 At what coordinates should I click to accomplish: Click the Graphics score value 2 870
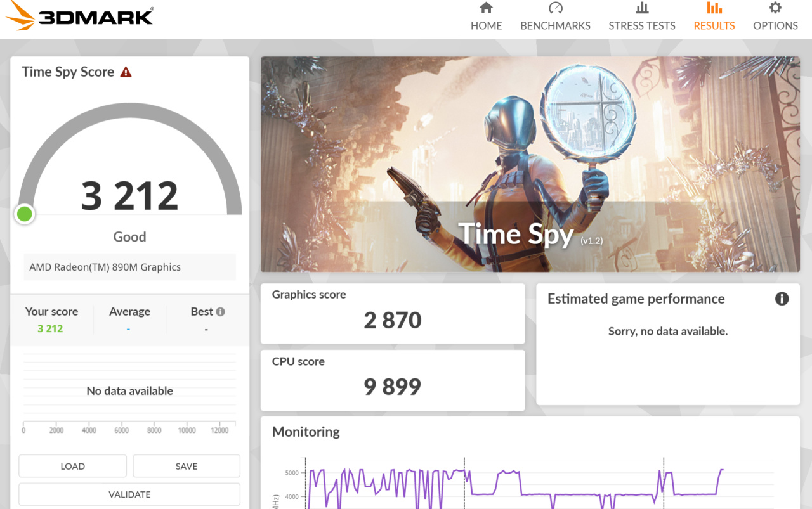tap(393, 320)
